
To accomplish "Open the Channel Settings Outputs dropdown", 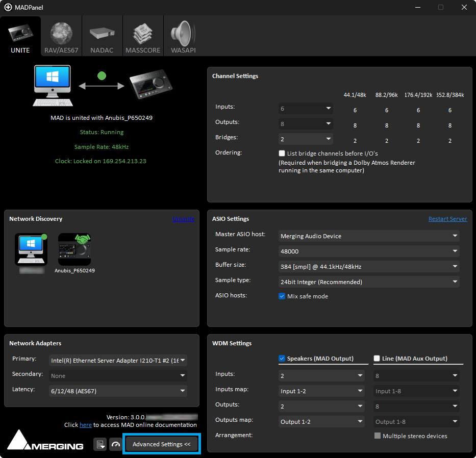I will [x=306, y=124].
